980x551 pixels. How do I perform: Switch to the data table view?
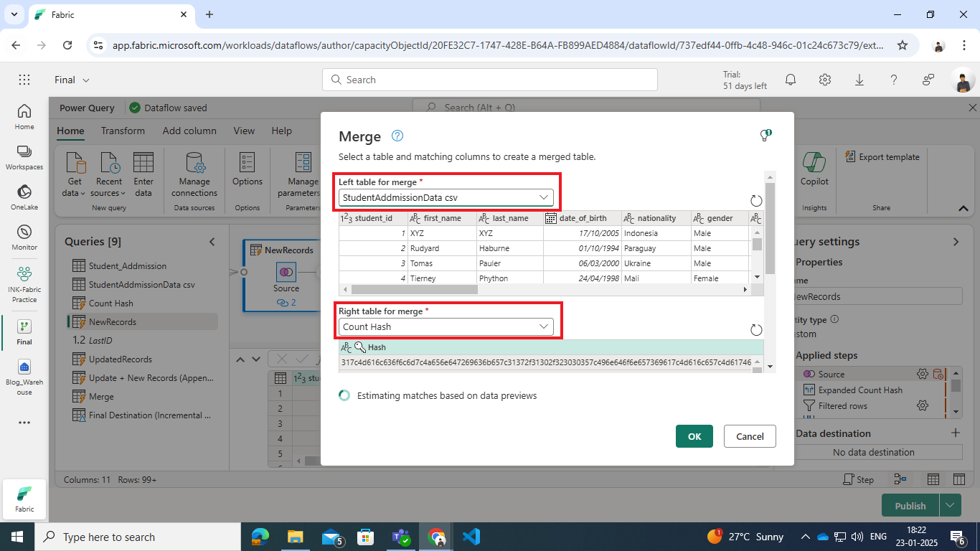click(933, 479)
